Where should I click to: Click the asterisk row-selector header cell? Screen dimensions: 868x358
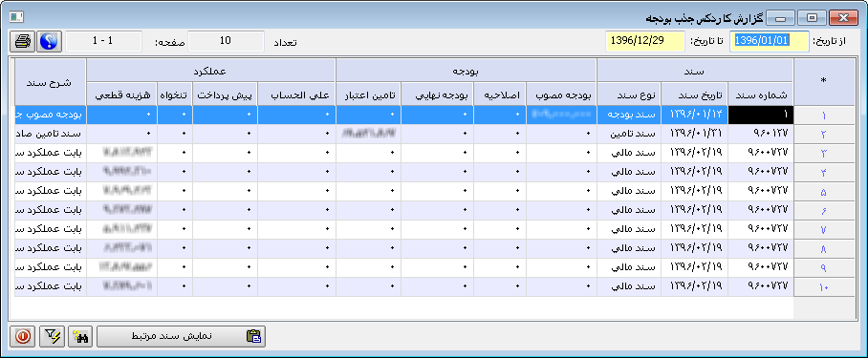[x=824, y=82]
